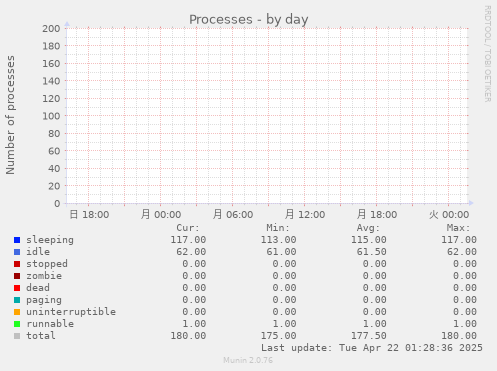Click the '月 12:00' time axis label
The width and height of the screenshot is (497, 371).
pos(305,215)
